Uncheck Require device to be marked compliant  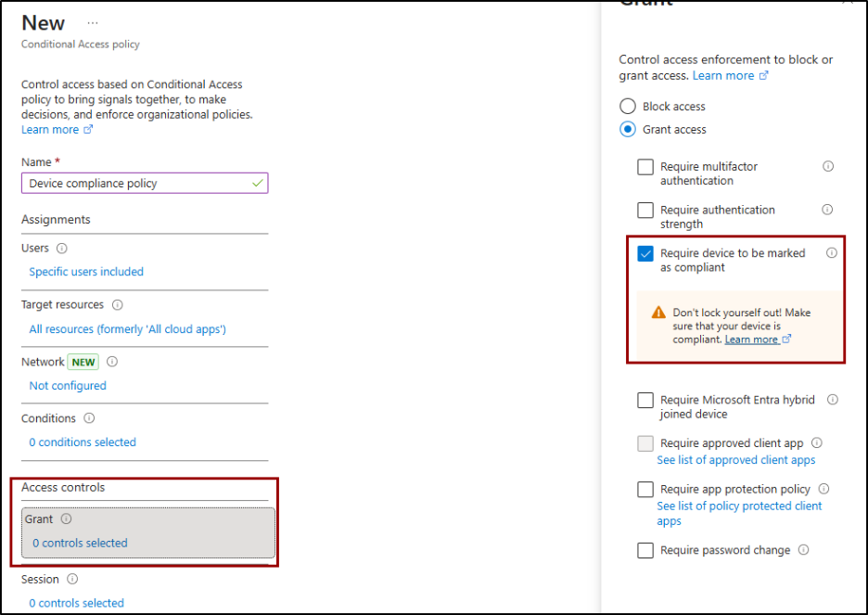tap(645, 253)
